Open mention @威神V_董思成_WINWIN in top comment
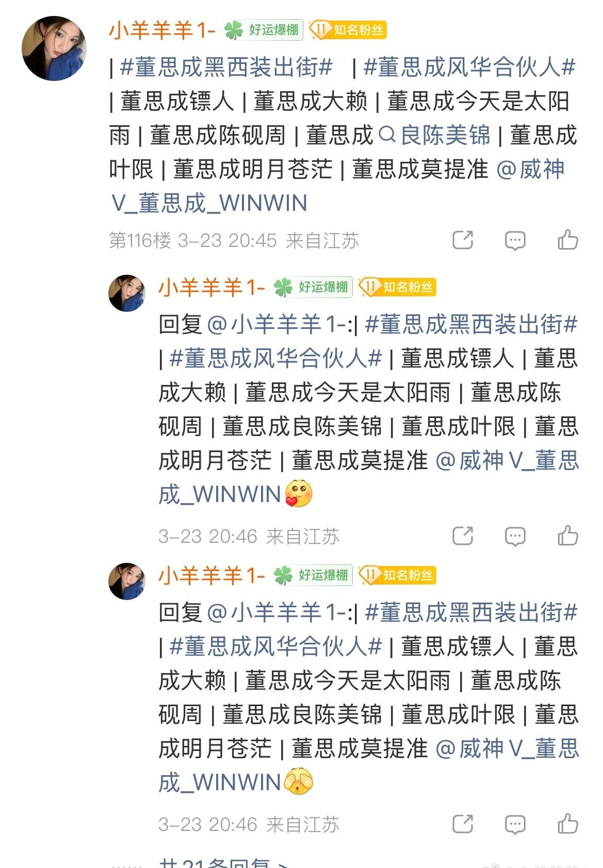The width and height of the screenshot is (603, 868). pyautogui.click(x=338, y=186)
